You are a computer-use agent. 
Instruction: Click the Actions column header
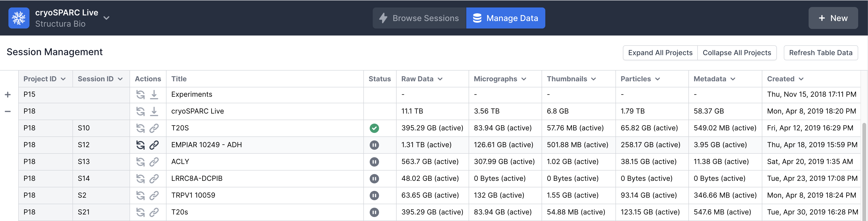(148, 79)
